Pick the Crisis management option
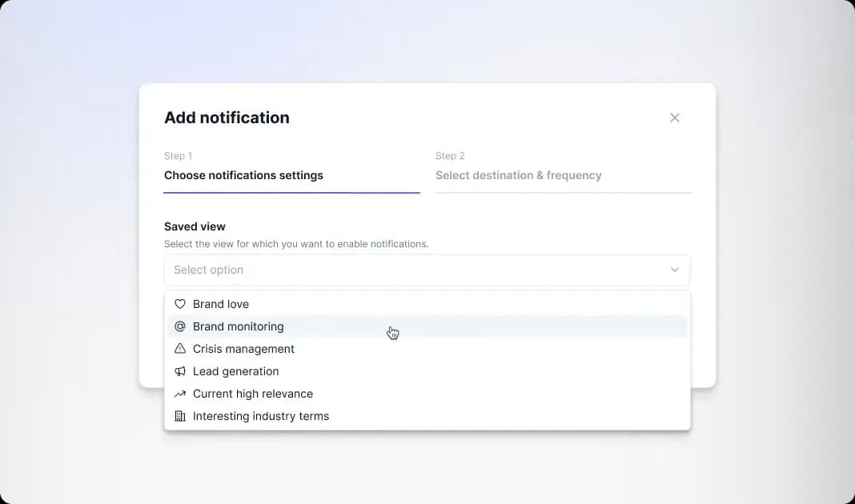The height and width of the screenshot is (504, 855). click(x=243, y=349)
